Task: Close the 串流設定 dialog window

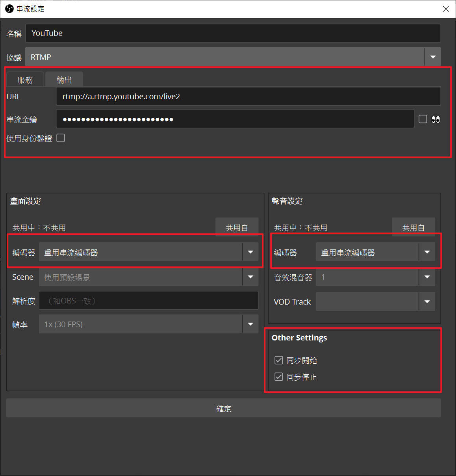Action: (x=446, y=9)
